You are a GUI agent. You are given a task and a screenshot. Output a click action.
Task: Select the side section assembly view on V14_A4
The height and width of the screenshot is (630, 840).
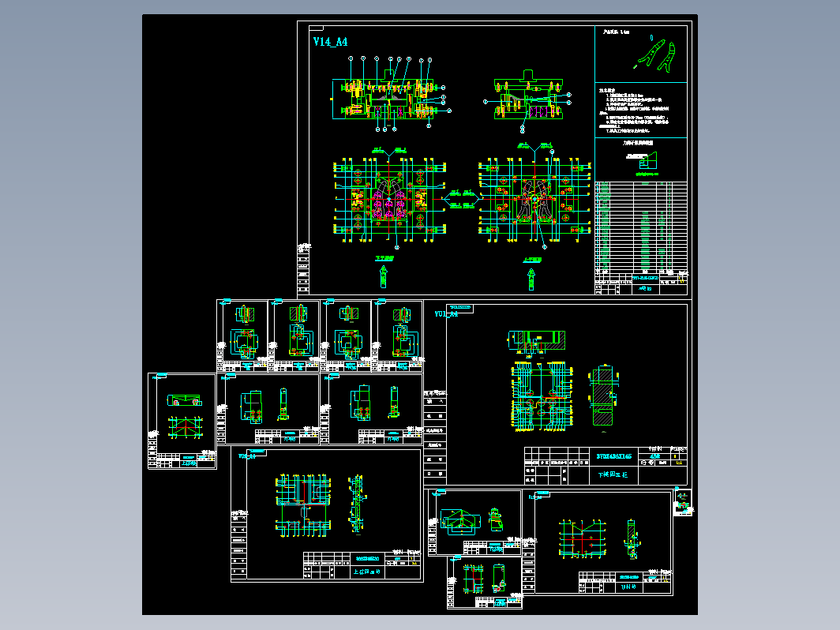point(527,100)
